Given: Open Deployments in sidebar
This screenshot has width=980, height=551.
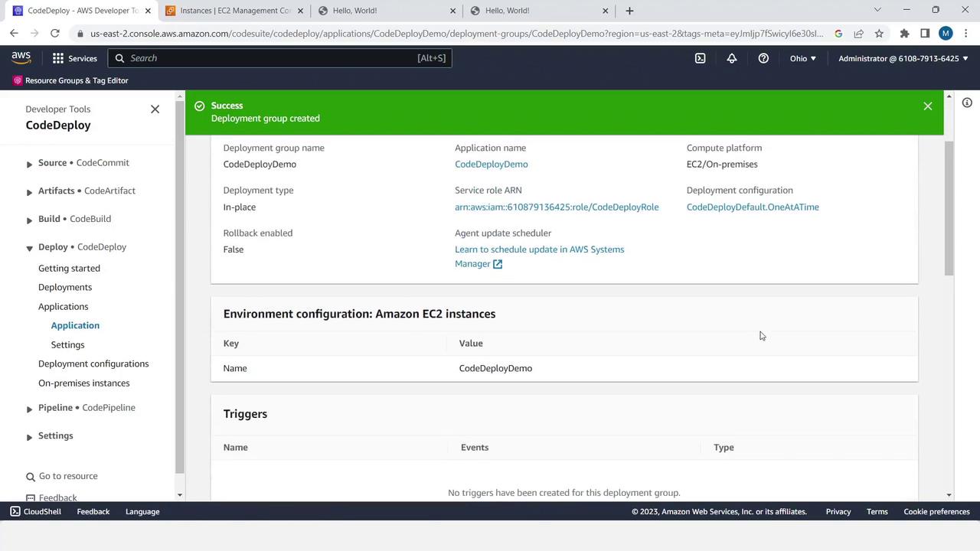Looking at the screenshot, I should click(65, 287).
